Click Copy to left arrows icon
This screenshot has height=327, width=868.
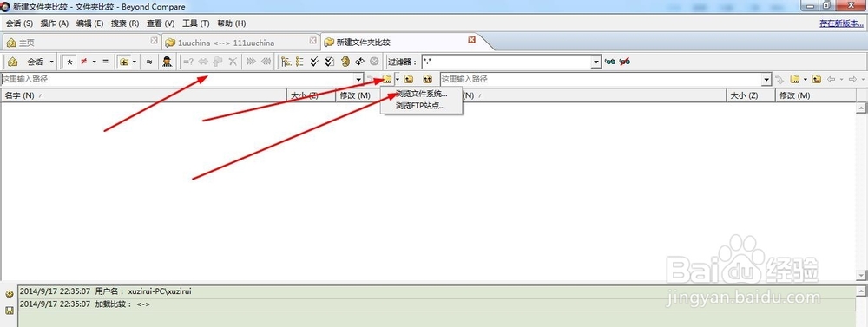pyautogui.click(x=266, y=62)
